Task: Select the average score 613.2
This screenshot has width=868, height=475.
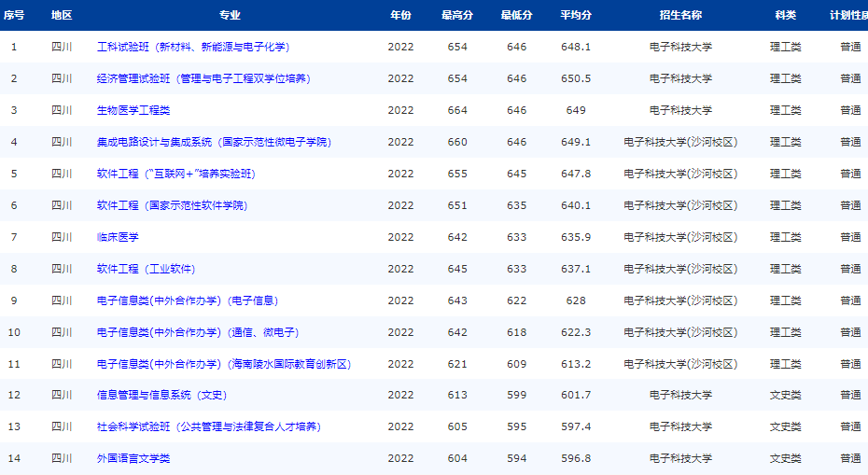Action: (576, 364)
